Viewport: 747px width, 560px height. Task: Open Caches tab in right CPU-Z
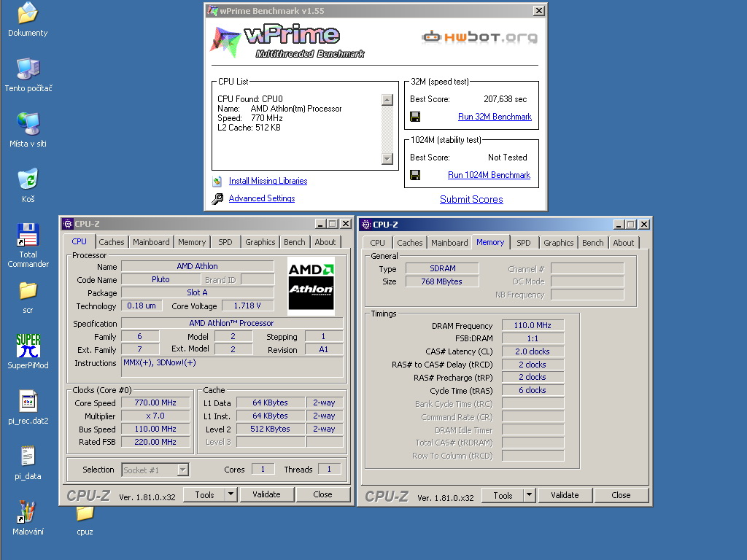[410, 243]
